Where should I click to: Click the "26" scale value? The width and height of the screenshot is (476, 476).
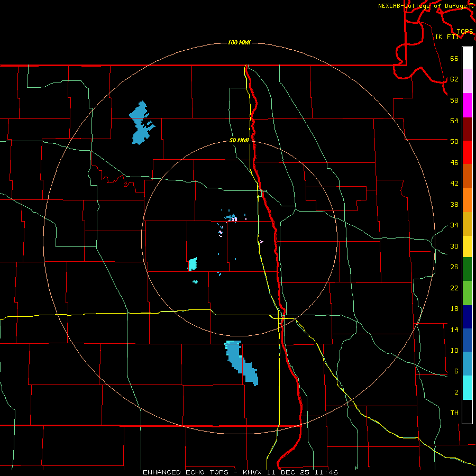tap(454, 267)
